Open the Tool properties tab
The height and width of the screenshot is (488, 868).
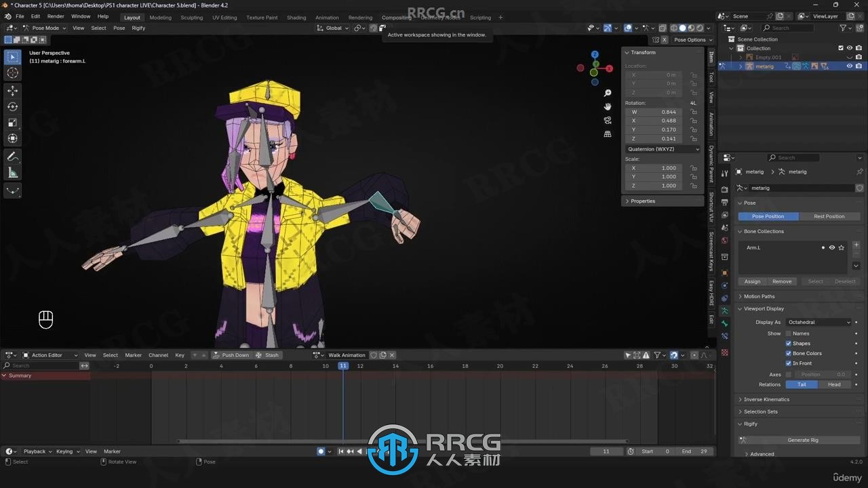[724, 174]
